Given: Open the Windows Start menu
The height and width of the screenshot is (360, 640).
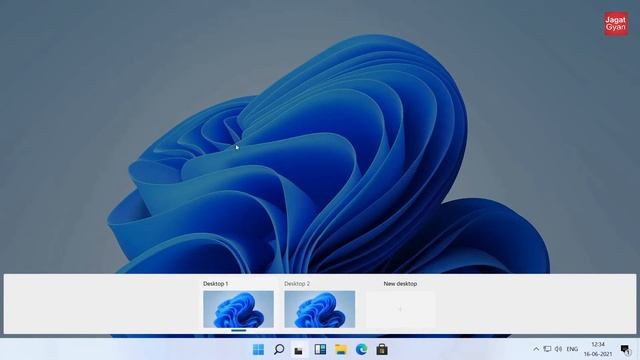Looking at the screenshot, I should pyautogui.click(x=258, y=349).
